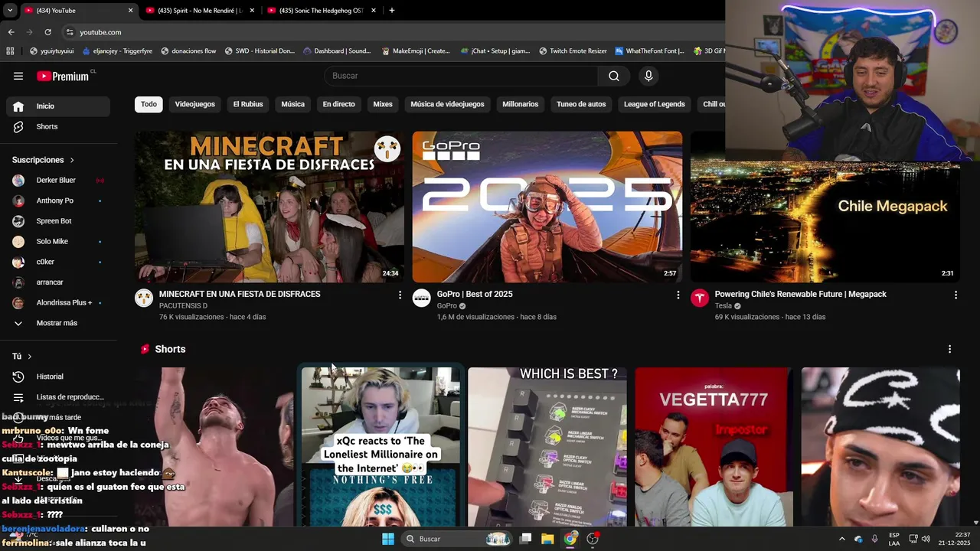
Task: Open the Shorts shelf options menu
Action: click(x=950, y=349)
